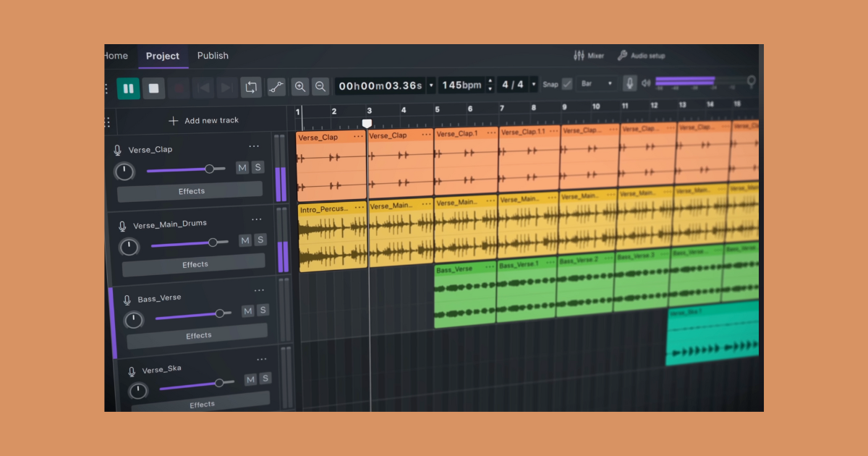Viewport: 868px width, 456px height.
Task: Open the time display format dropdown
Action: tap(431, 85)
